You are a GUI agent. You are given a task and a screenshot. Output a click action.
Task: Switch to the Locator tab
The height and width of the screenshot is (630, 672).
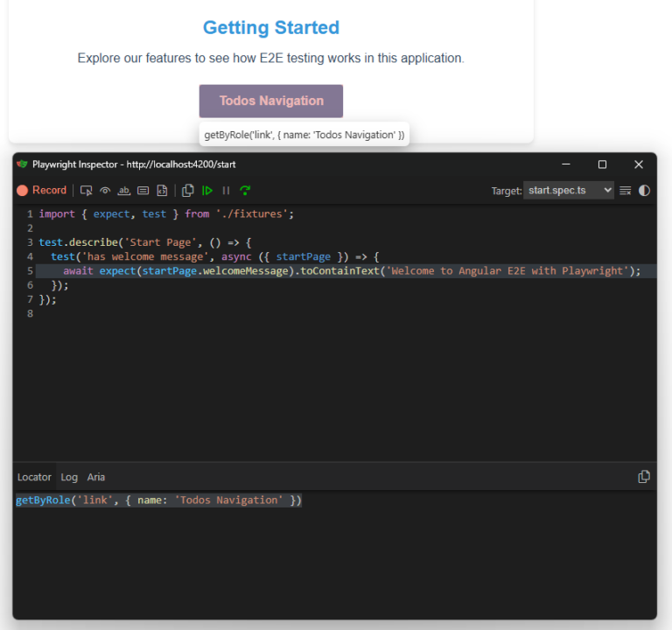click(34, 477)
